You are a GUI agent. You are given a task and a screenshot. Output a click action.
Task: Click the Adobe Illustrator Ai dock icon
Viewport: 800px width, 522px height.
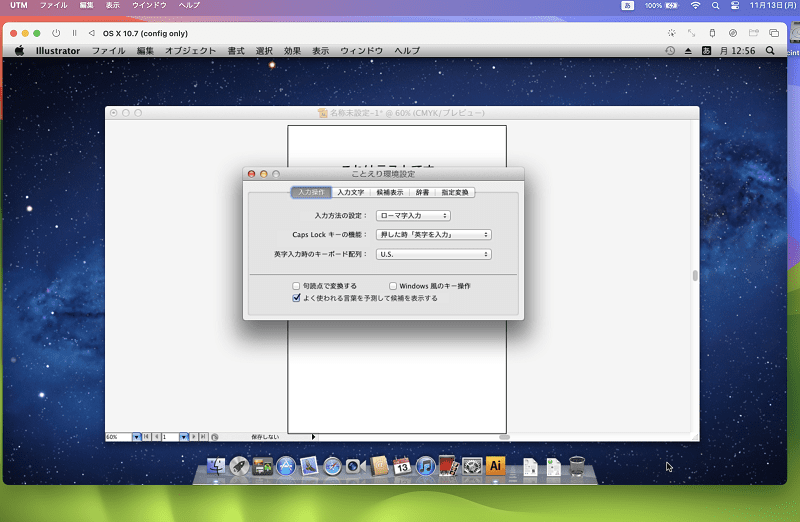click(495, 465)
